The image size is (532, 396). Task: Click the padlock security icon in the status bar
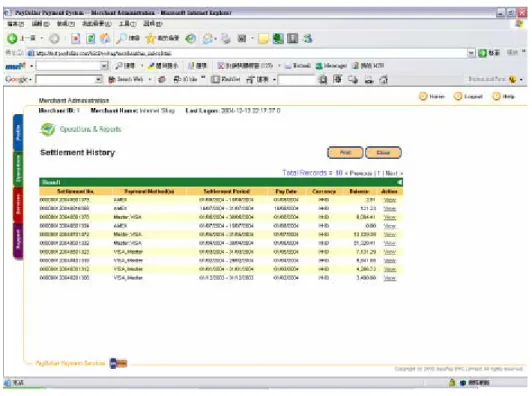click(452, 383)
